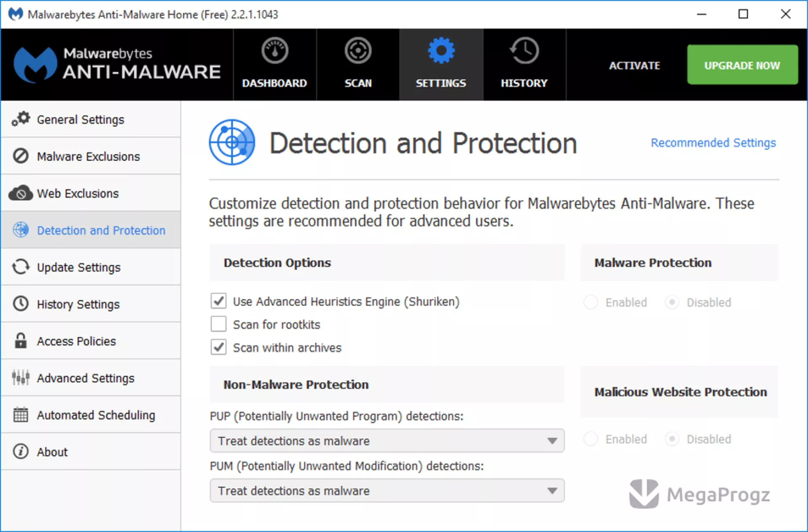Click the Recommended Settings link
This screenshot has height=532, width=808.
coord(713,143)
